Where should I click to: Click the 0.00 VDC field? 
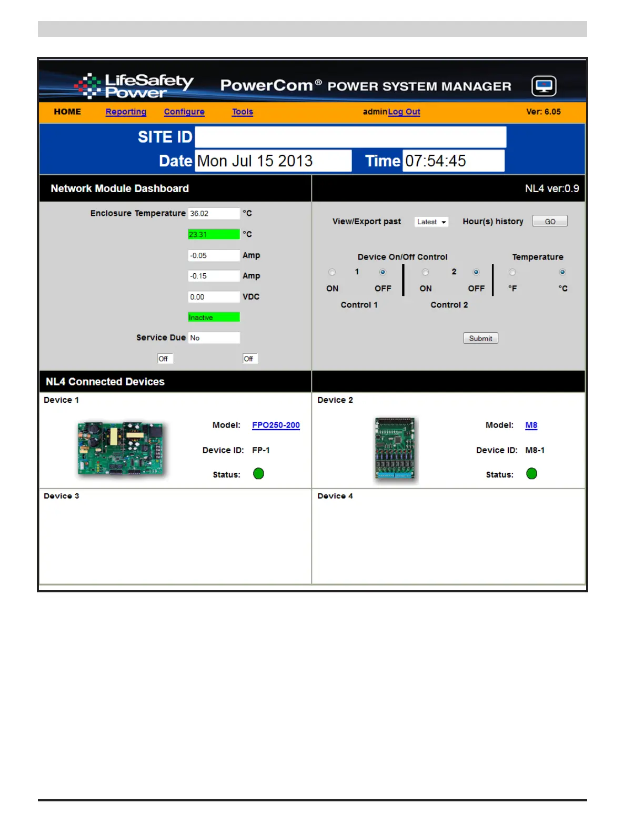point(214,297)
